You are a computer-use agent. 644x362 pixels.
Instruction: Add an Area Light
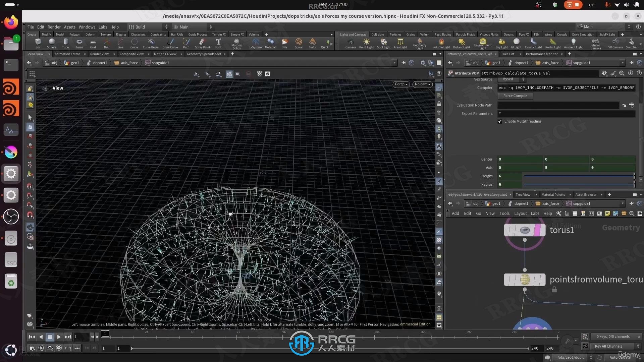[400, 43]
